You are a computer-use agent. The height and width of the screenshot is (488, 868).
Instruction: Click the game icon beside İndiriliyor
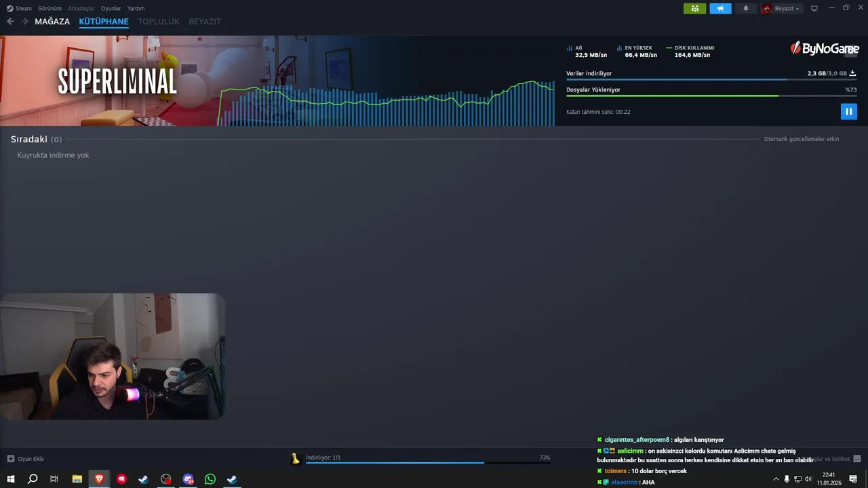click(295, 459)
